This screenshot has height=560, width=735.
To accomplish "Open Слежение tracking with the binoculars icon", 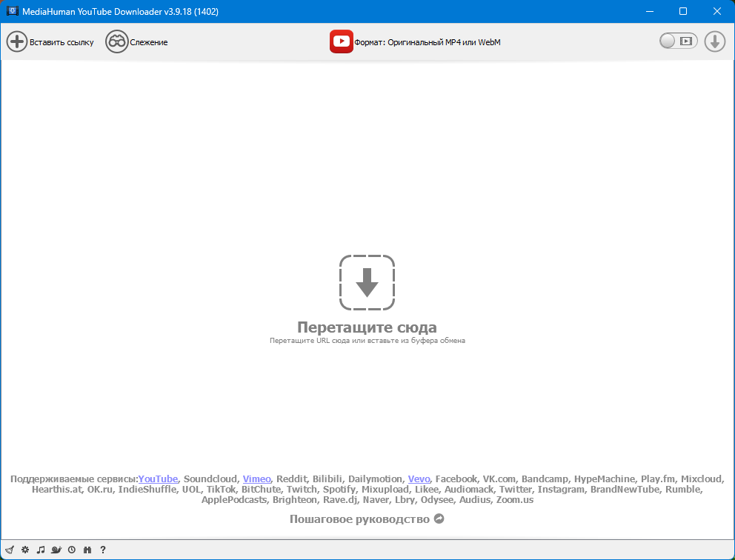I will pyautogui.click(x=117, y=41).
